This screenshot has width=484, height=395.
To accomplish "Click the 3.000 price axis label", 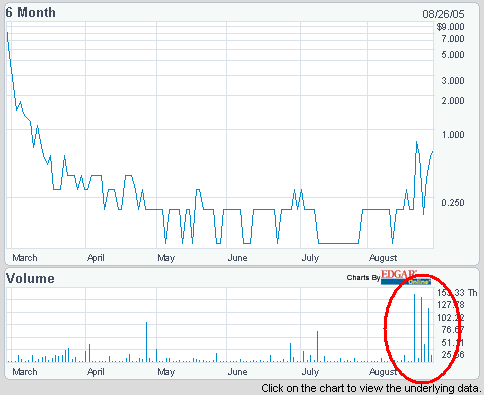I will click(x=453, y=81).
